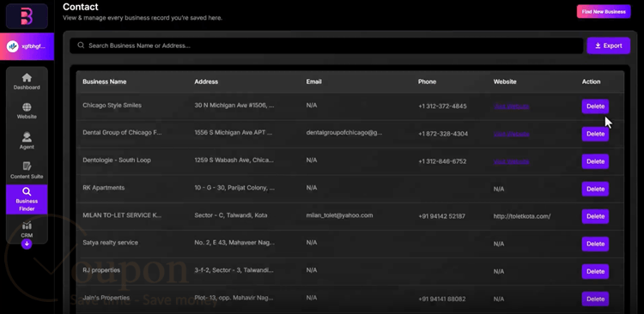Click address No. 2, E 43, Mahaveer Nag...

point(234,243)
